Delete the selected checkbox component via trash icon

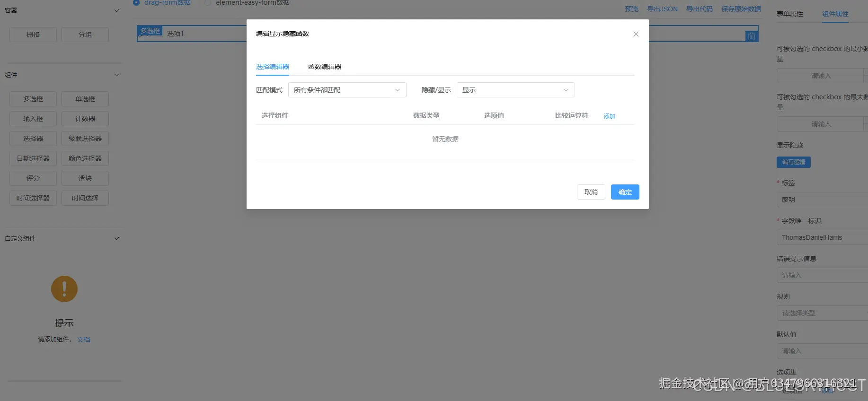pos(751,36)
